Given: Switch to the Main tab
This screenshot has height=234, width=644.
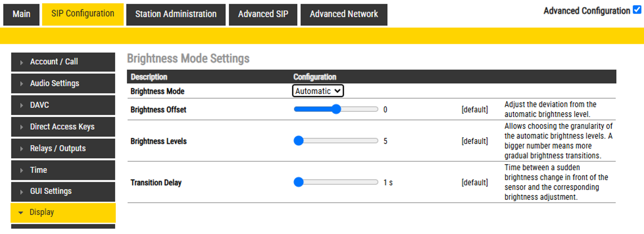Looking at the screenshot, I should click(21, 14).
